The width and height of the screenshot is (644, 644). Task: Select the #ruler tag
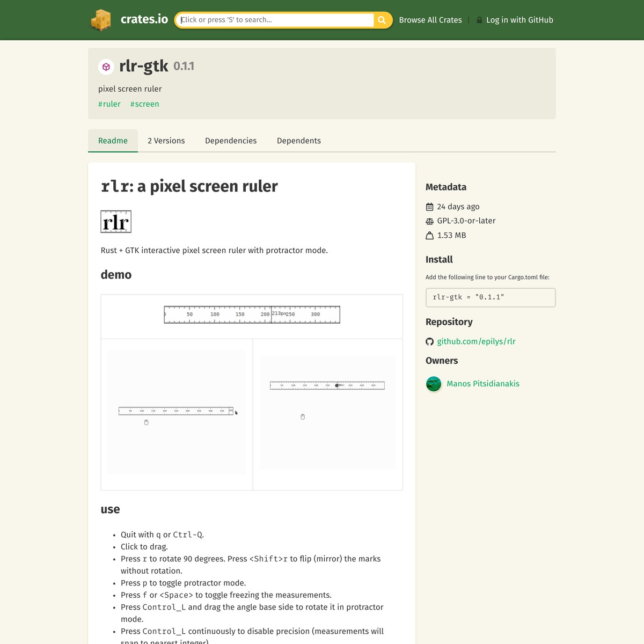point(109,104)
